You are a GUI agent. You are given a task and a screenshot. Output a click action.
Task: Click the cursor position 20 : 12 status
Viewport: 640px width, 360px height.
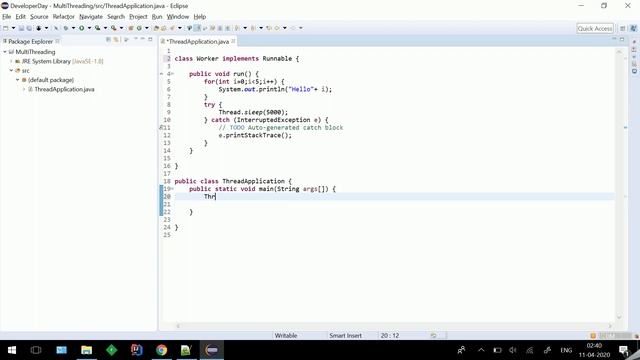tap(390, 336)
